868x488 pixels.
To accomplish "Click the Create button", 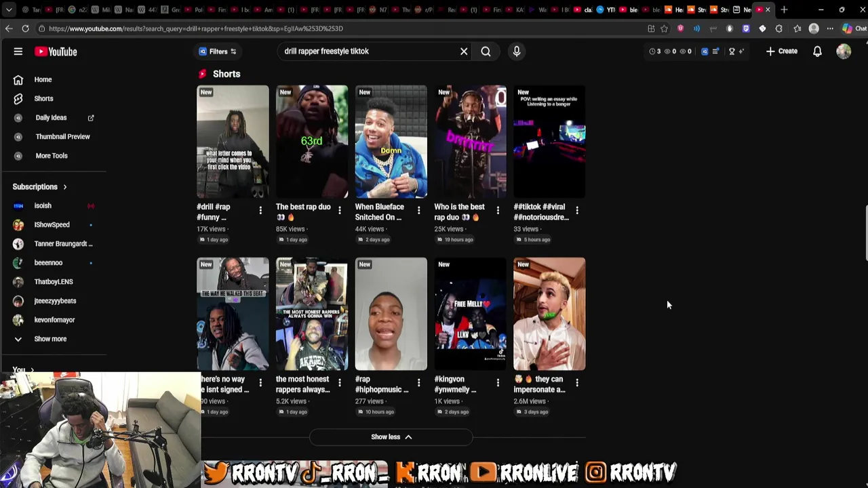I will click(782, 52).
